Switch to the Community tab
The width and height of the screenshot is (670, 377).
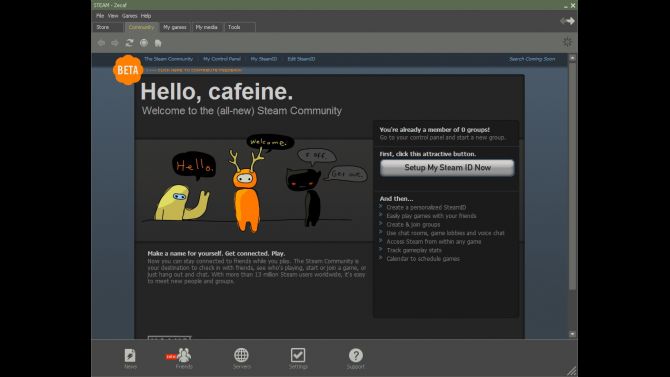141,27
